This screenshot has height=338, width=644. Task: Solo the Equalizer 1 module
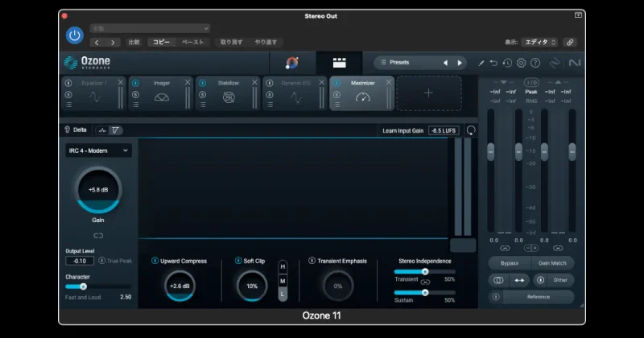coord(68,95)
